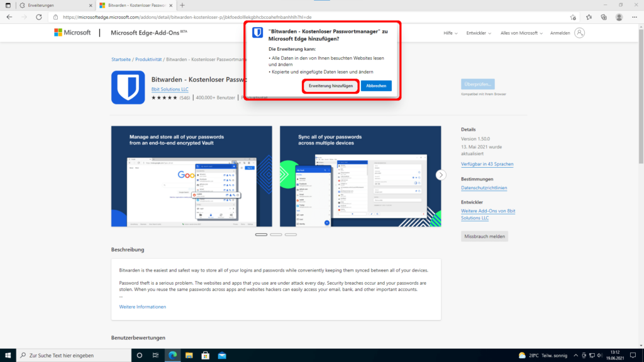Click the Anmelden sign-in text
This screenshot has width=644, height=362.
[560, 33]
